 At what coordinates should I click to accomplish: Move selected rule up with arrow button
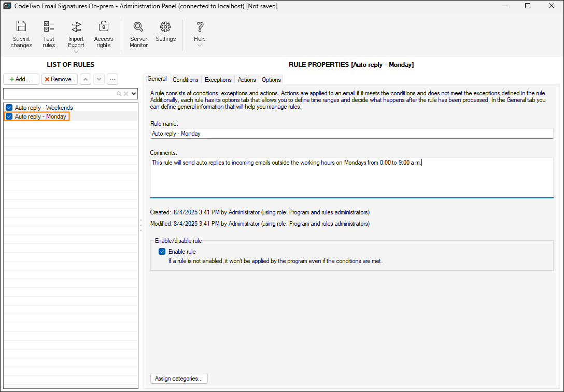[x=86, y=79]
